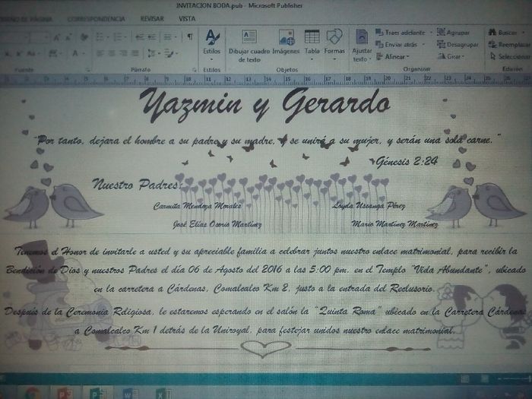This screenshot has width=532, height=399.
Task: Select the name Carmita Mendoza Morales
Action: click(x=198, y=206)
